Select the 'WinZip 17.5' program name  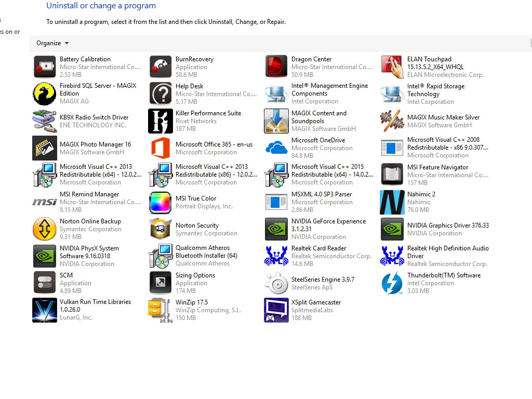point(192,302)
